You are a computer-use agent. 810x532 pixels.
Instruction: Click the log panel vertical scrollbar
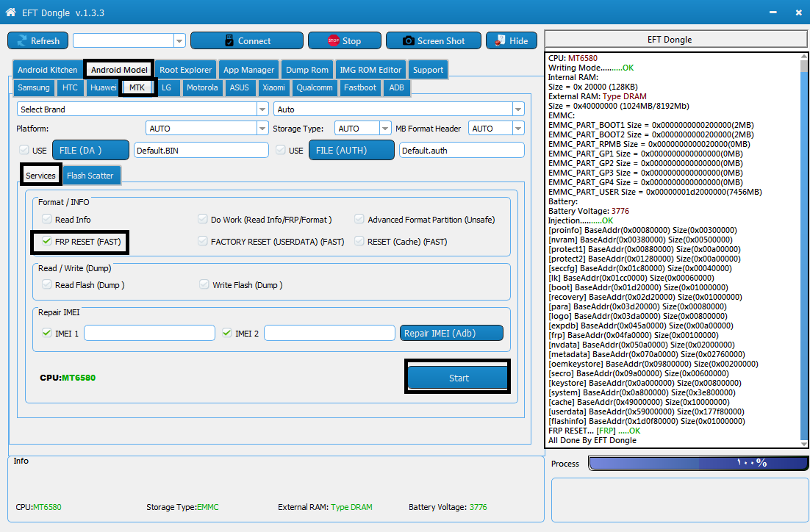click(x=803, y=250)
